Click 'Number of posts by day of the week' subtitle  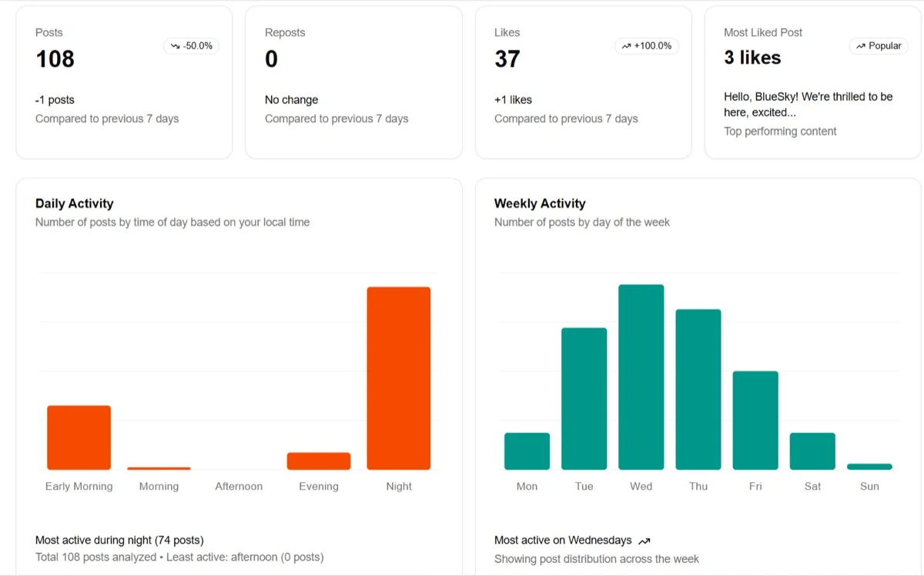tap(582, 223)
